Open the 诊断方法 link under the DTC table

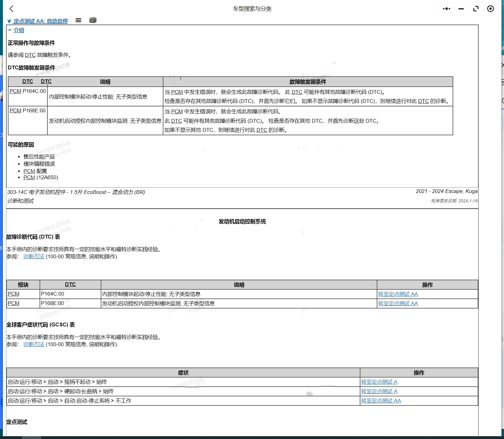point(33,256)
